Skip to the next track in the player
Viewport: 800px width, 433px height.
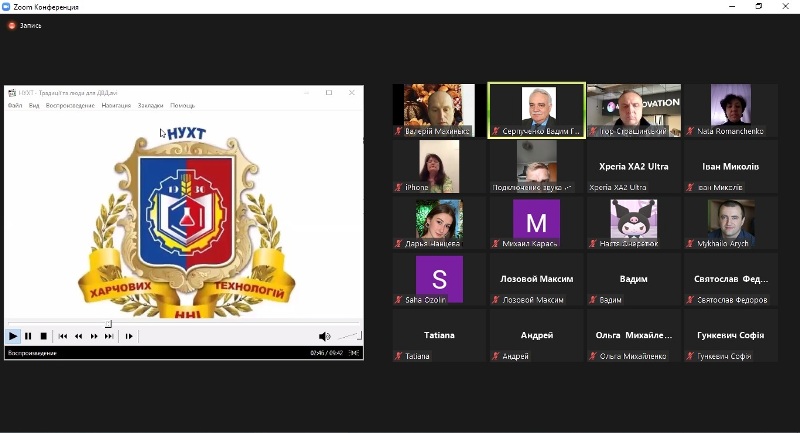109,336
